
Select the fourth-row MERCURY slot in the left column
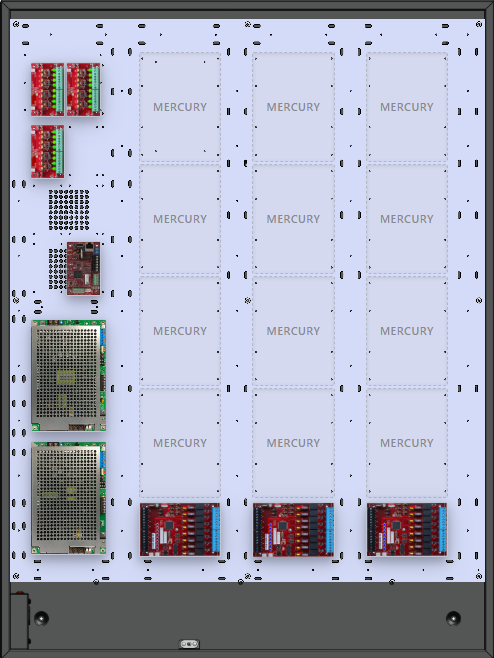tap(180, 443)
